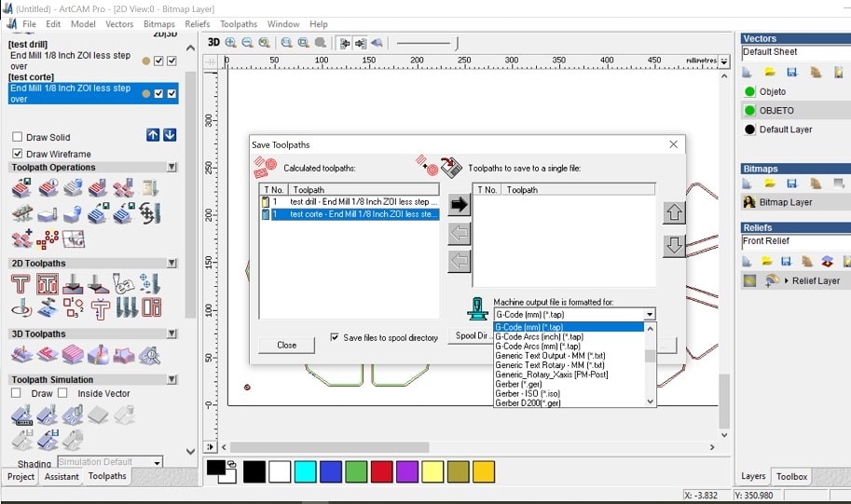Viewport: 851px width, 504px height.
Task: Collapse the 2D Toolpaths section
Action: 172,263
